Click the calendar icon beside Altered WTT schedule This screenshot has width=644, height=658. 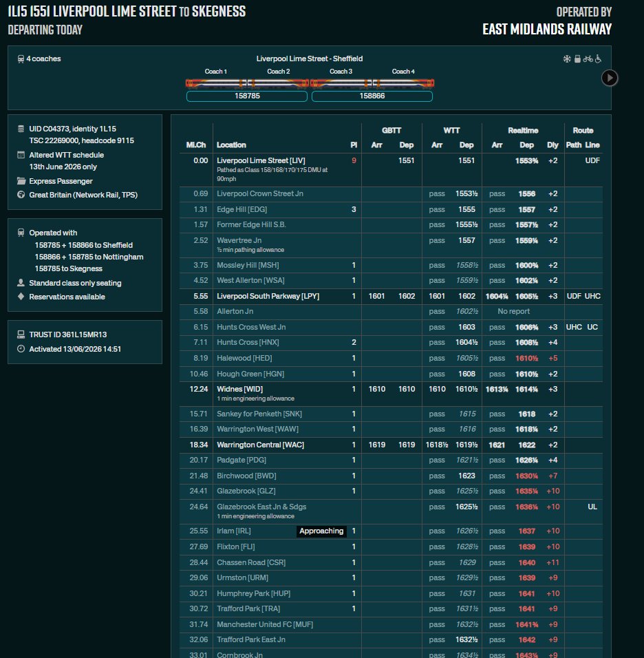tap(21, 155)
